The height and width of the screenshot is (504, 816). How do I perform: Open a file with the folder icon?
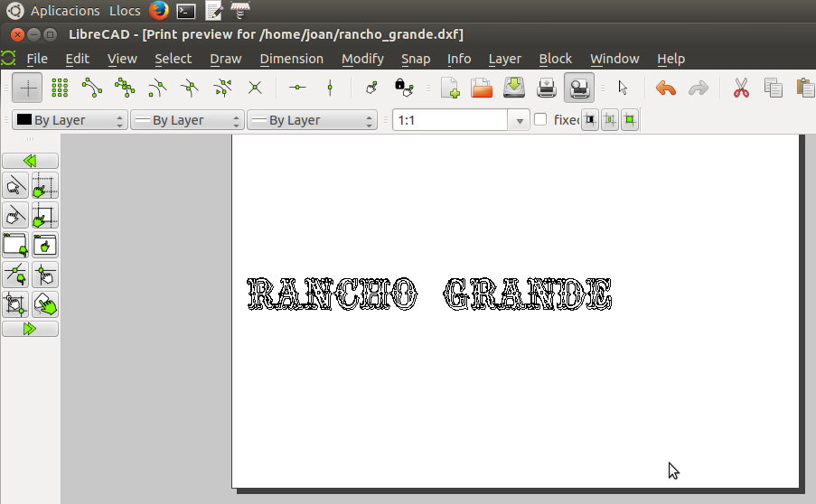pos(482,88)
